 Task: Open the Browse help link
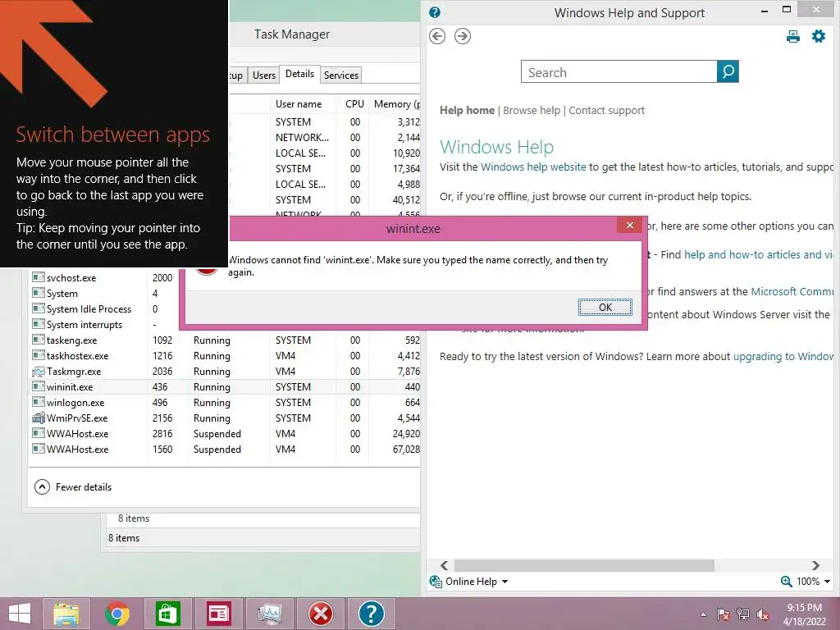(x=532, y=111)
